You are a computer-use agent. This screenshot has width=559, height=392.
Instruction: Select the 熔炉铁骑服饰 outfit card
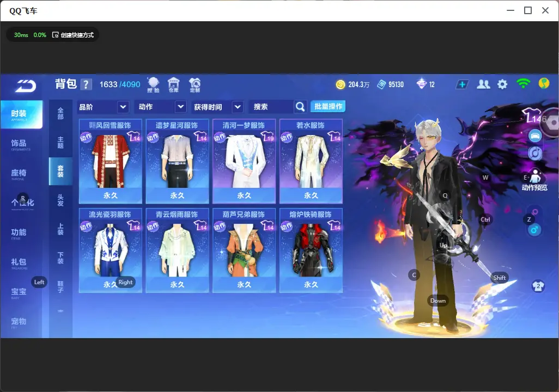[x=311, y=250]
